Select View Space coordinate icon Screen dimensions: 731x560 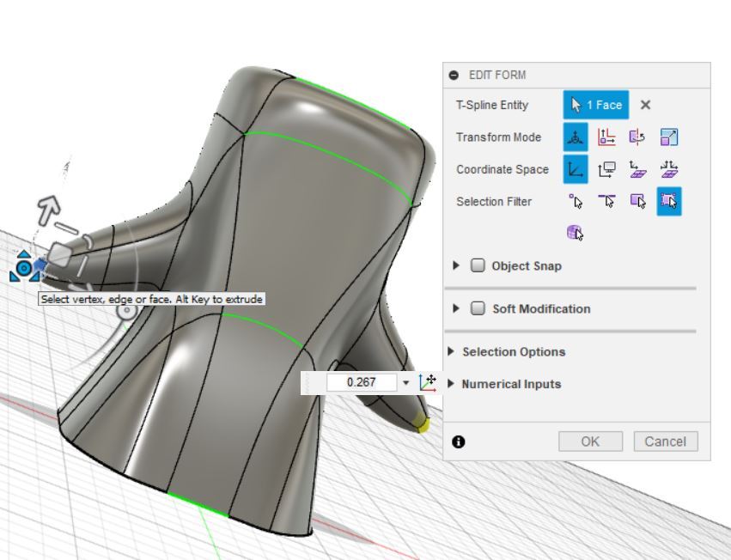[606, 169]
